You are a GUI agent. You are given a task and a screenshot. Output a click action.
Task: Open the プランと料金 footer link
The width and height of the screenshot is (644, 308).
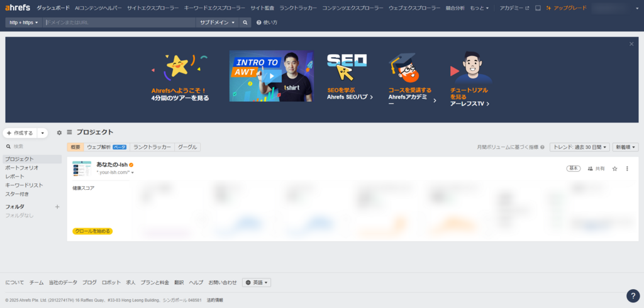(x=155, y=282)
